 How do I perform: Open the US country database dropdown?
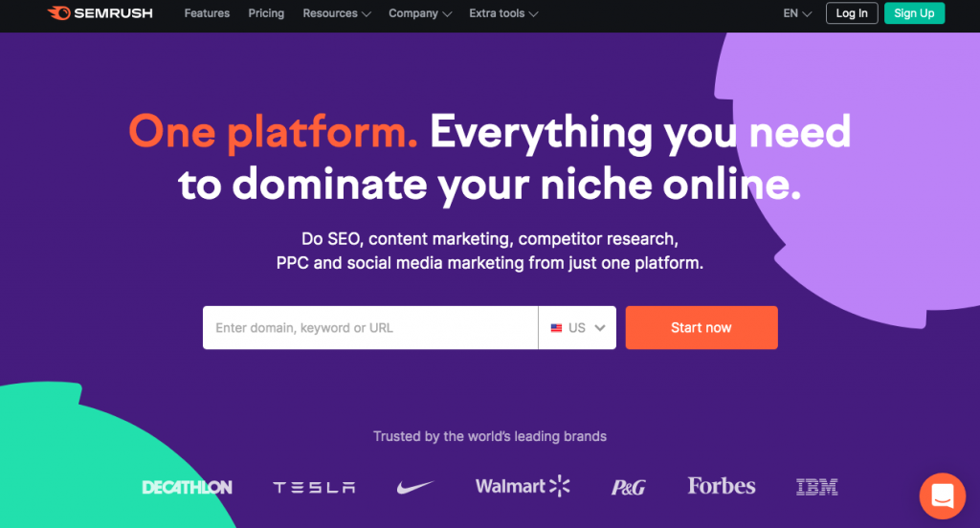tap(577, 327)
